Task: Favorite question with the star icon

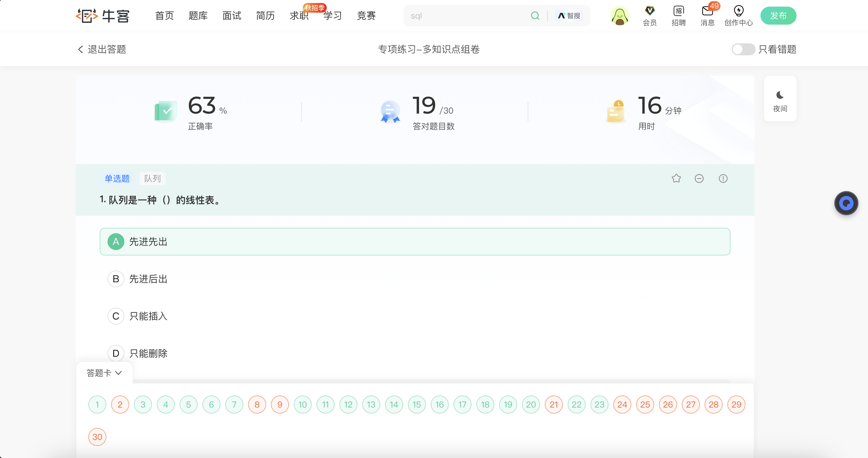Action: (676, 178)
